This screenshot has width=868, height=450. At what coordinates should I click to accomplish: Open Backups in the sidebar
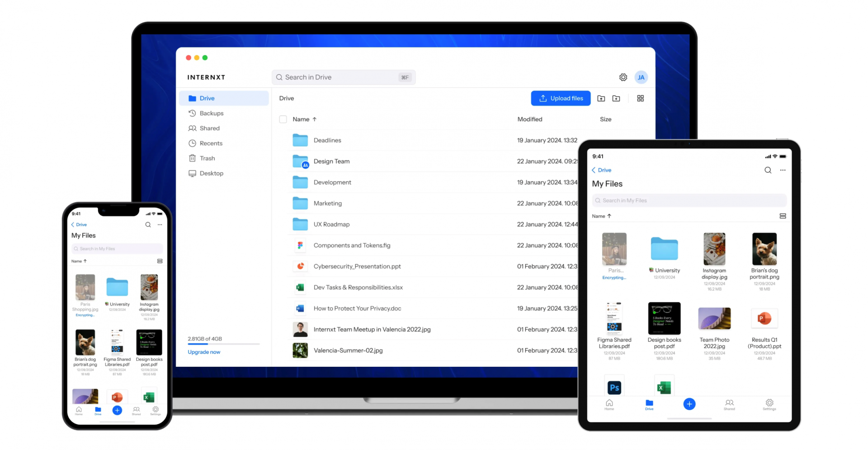tap(211, 114)
